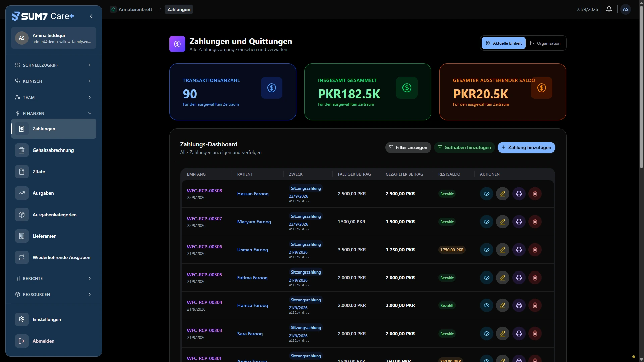Open Ausgabenkategorien page
Image resolution: width=644 pixels, height=362 pixels.
click(x=54, y=215)
